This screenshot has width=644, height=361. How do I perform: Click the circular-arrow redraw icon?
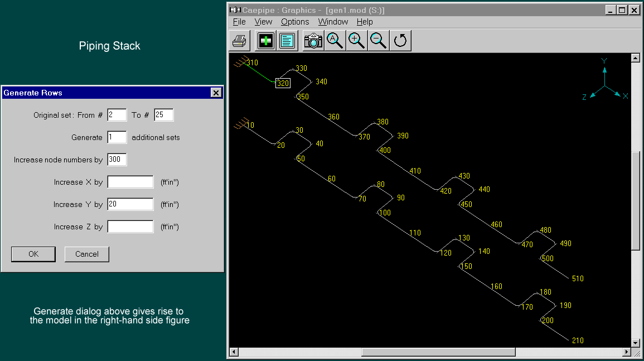pos(400,41)
